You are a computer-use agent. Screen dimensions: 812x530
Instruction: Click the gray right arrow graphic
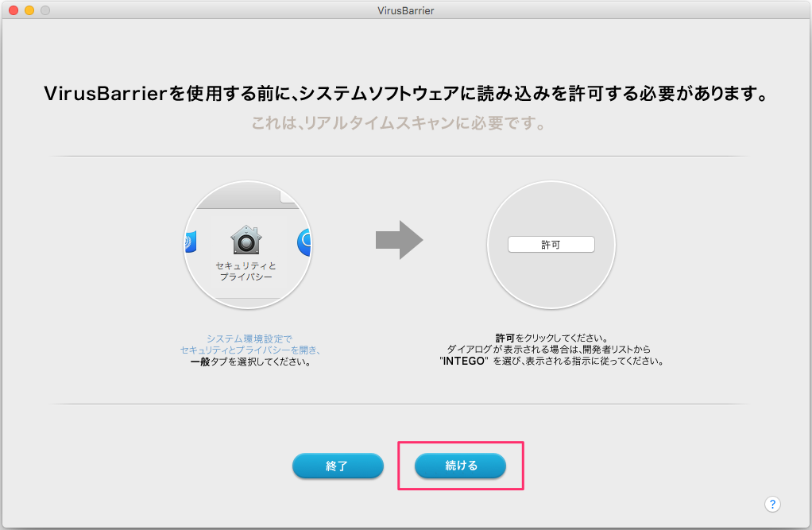click(400, 240)
